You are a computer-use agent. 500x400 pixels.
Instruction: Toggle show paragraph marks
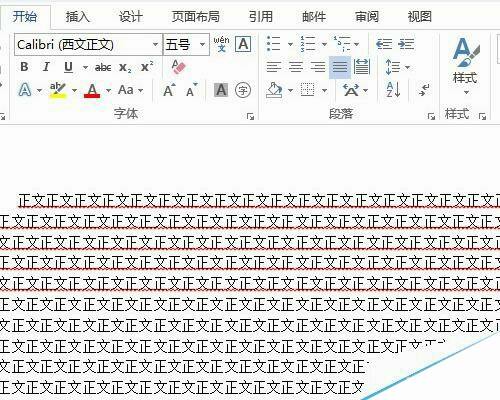[x=424, y=90]
